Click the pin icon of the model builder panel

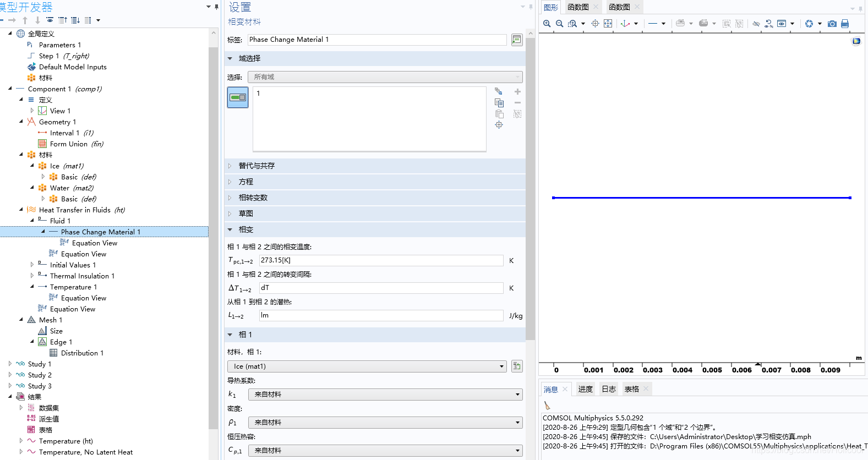216,7
